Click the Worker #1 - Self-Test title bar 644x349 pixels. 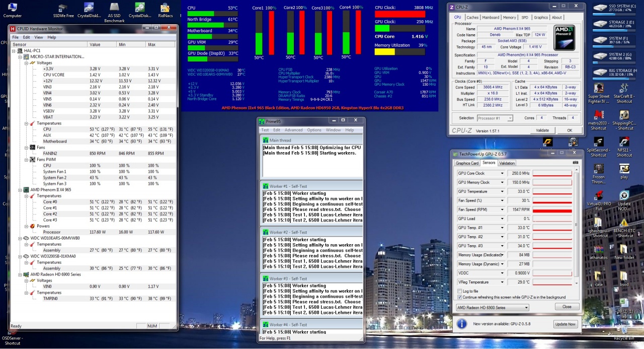(311, 186)
